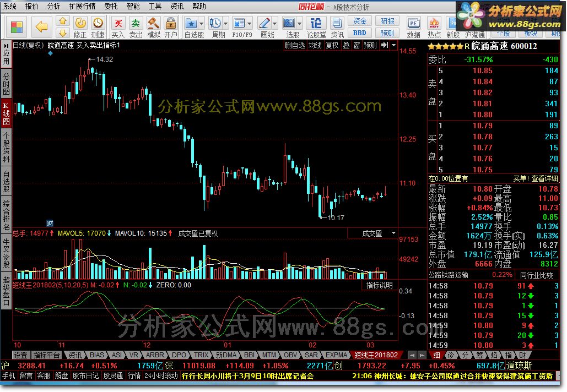Switch to 诊 diagnosis view in bottom panel

tap(451, 355)
